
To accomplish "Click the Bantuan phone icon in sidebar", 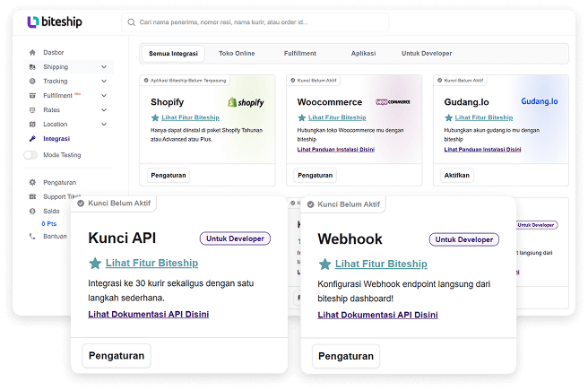I will 32,236.
